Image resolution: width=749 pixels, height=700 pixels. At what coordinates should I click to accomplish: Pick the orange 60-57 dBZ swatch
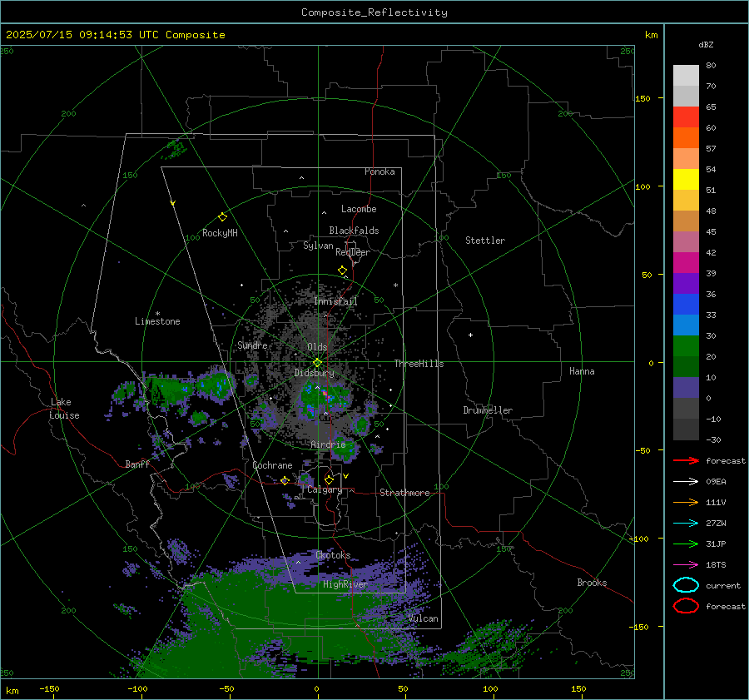click(686, 137)
